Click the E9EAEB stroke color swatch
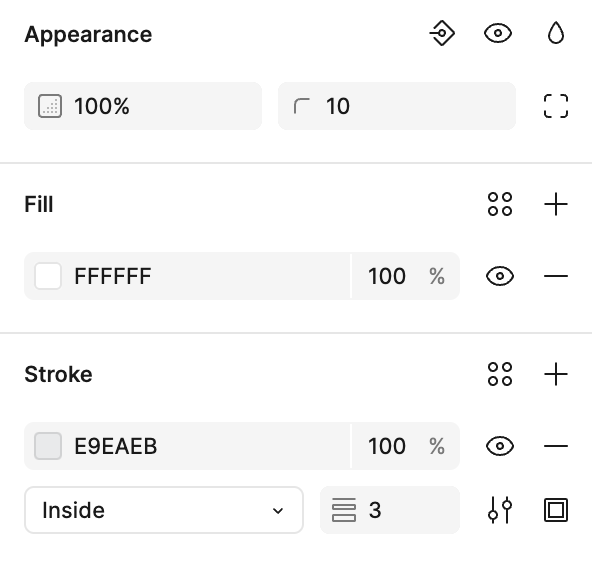The height and width of the screenshot is (562, 592). pyautogui.click(x=48, y=446)
